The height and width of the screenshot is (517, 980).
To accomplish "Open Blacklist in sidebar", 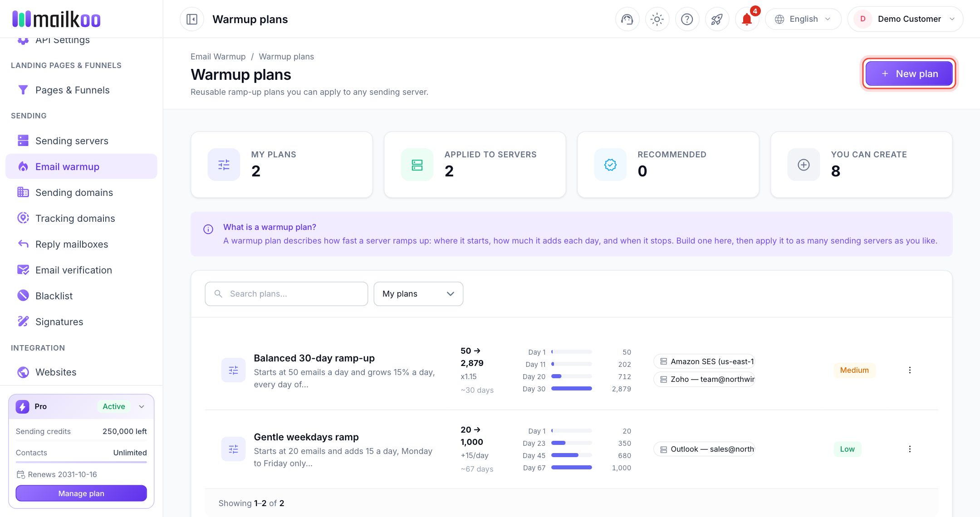I will click(x=81, y=296).
